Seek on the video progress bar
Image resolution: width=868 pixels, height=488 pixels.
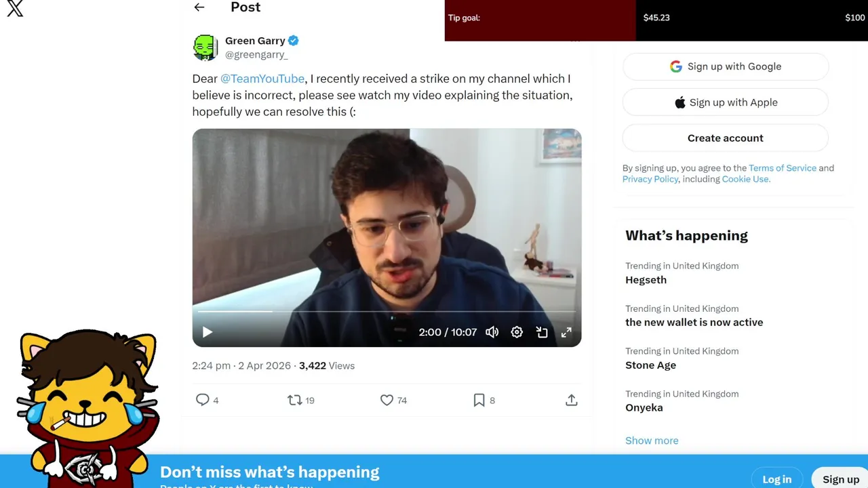(387, 312)
